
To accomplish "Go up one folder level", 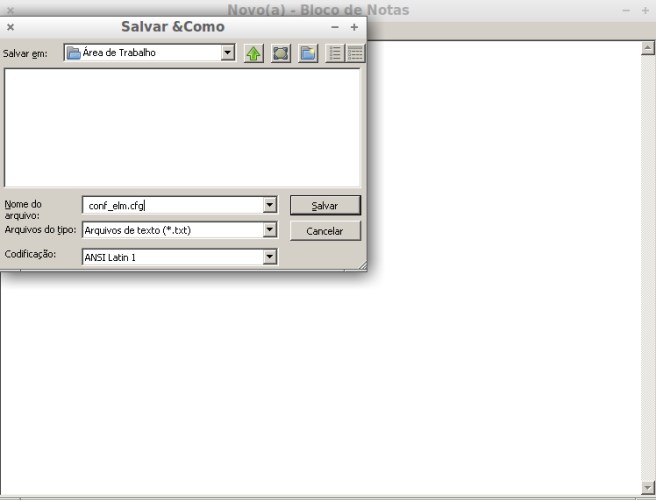I will [x=254, y=53].
